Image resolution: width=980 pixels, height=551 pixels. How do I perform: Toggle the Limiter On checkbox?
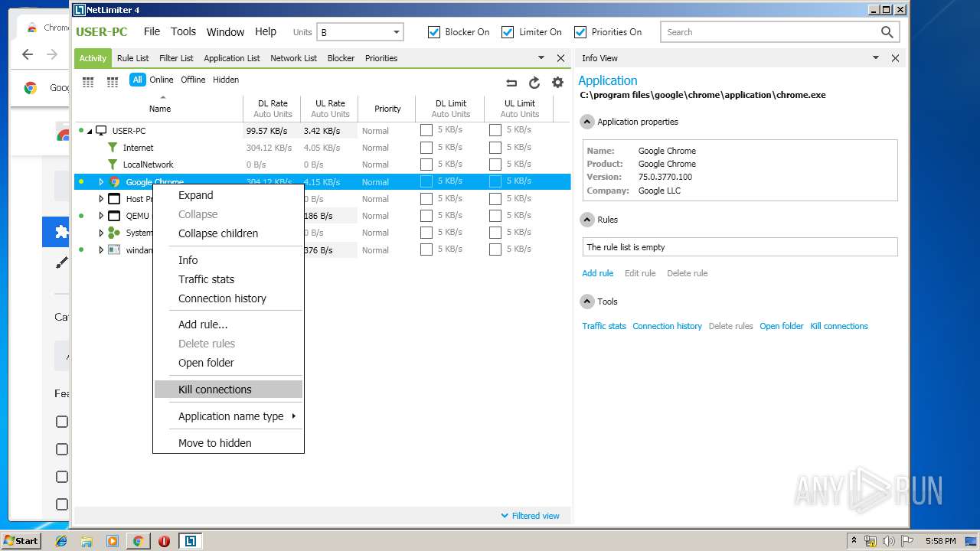pyautogui.click(x=508, y=32)
